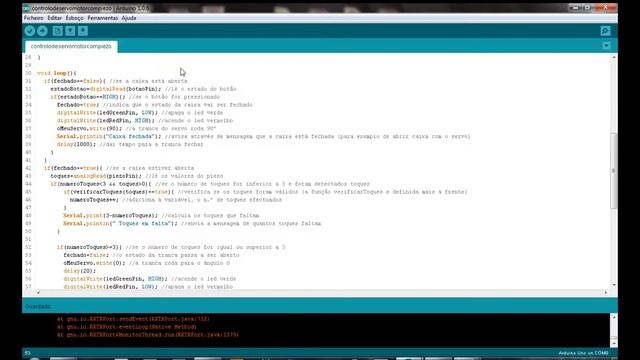Image resolution: width=640 pixels, height=360 pixels.
Task: Click the Serial.println(" Toques em falta") line
Action: click(192, 223)
